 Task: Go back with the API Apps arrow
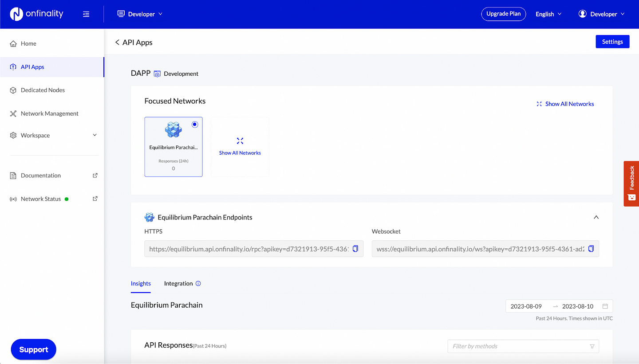point(117,42)
